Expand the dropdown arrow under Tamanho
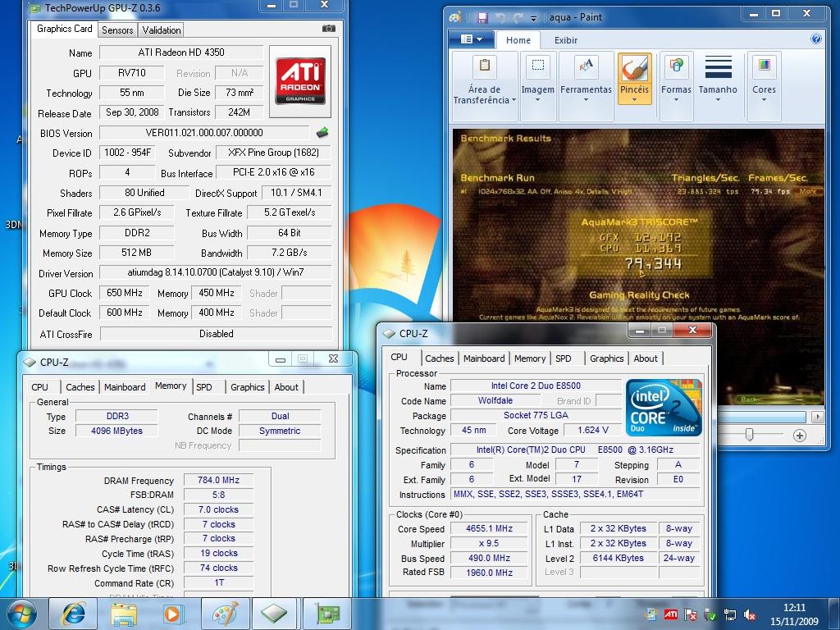This screenshot has height=630, width=840. [718, 100]
